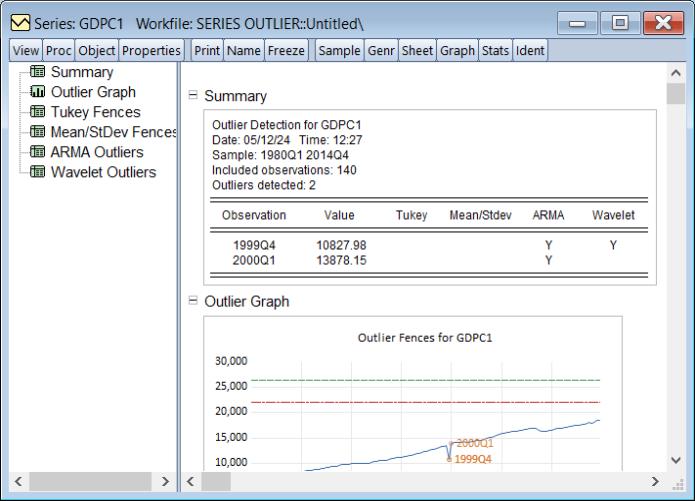Collapse the Summary section
This screenshot has height=501, width=695.
tap(192, 96)
